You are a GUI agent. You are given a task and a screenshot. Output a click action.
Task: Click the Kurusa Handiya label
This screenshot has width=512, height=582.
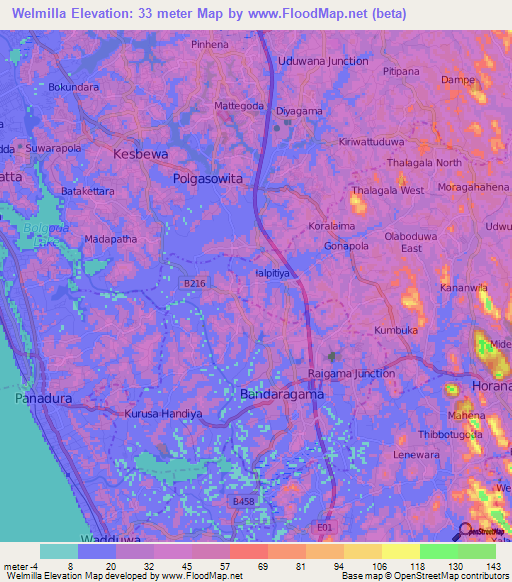click(x=163, y=414)
